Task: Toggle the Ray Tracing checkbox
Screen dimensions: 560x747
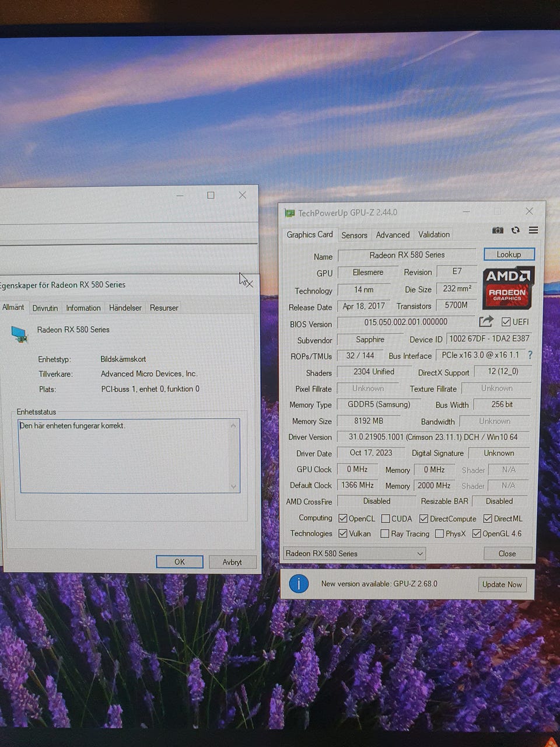Action: pos(384,533)
